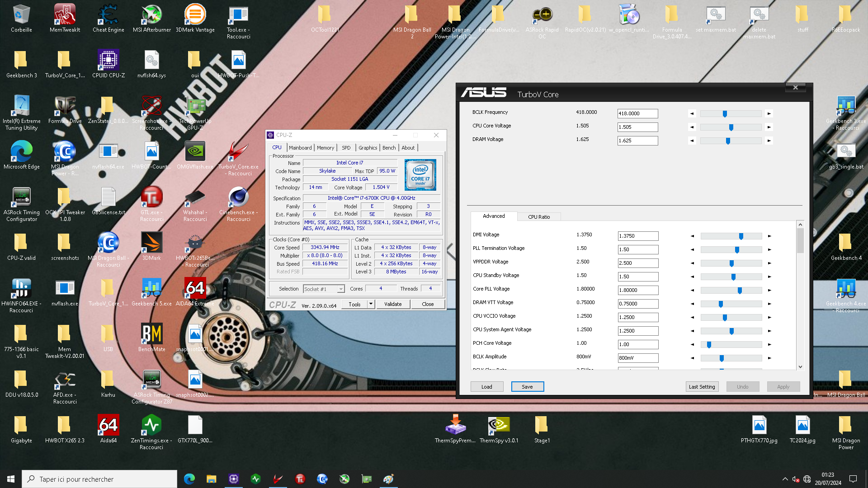
Task: Open File Explorer from the taskbar
Action: 211,479
